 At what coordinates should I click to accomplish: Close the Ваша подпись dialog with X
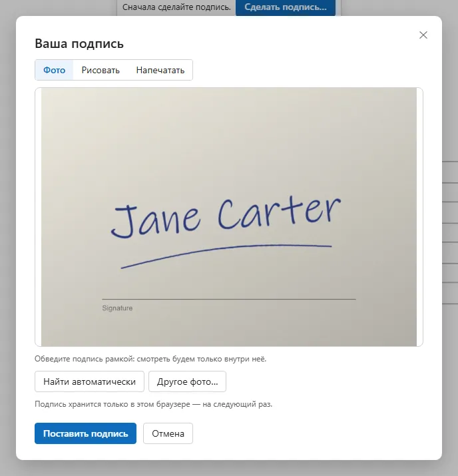423,35
